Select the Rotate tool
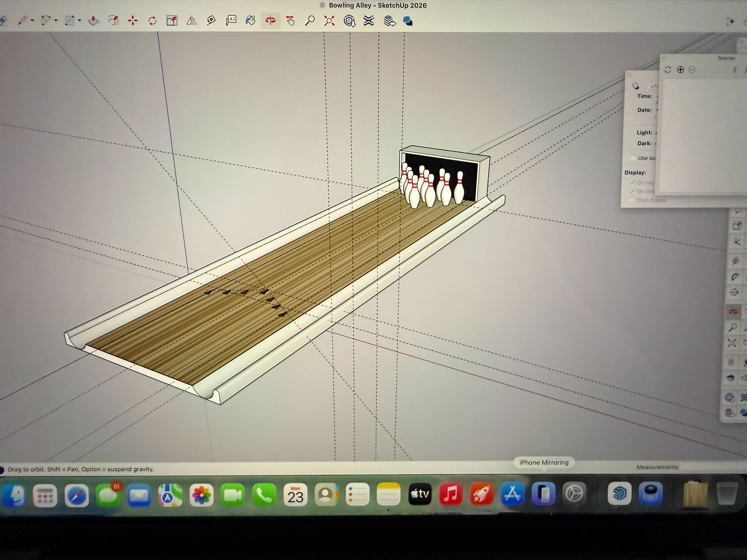The width and height of the screenshot is (747, 560). click(152, 21)
